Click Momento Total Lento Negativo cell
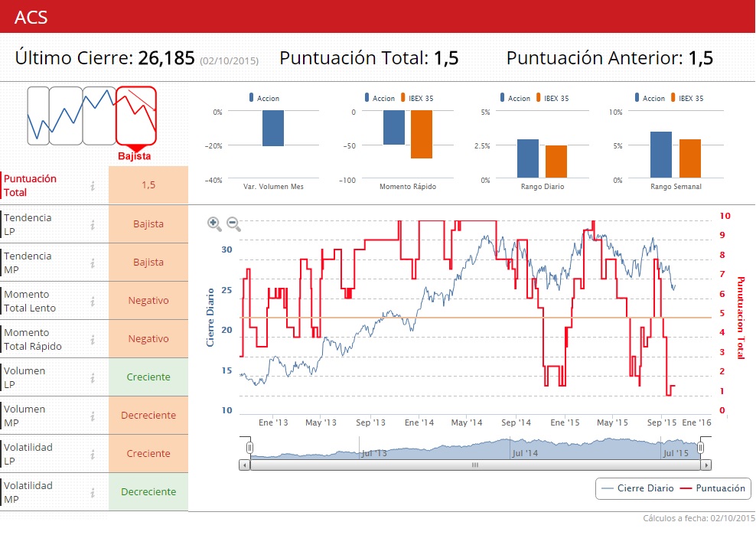The width and height of the screenshot is (756, 535). (x=148, y=301)
